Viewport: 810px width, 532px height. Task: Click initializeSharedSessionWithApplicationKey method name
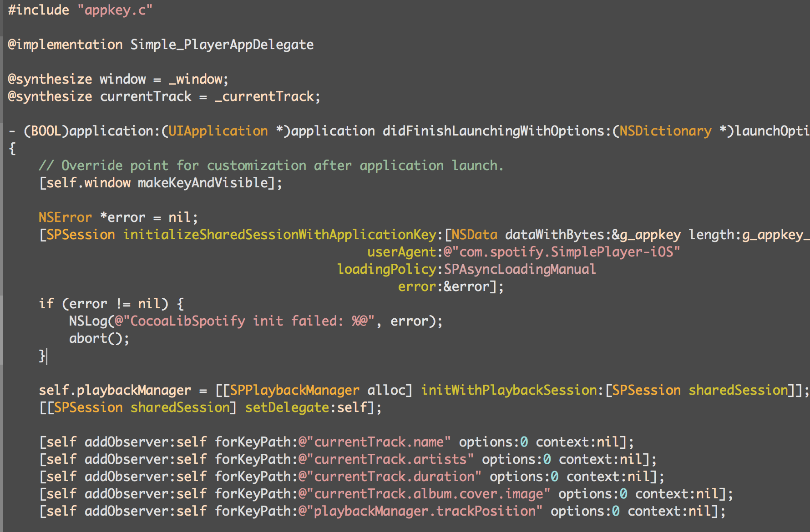279,235
